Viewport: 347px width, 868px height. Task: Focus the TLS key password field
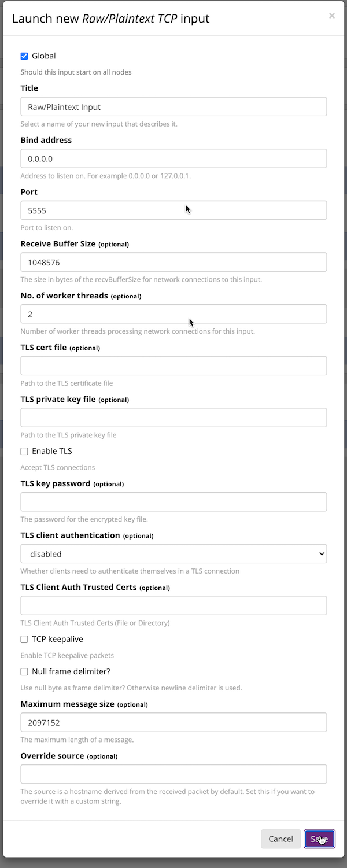(173, 502)
